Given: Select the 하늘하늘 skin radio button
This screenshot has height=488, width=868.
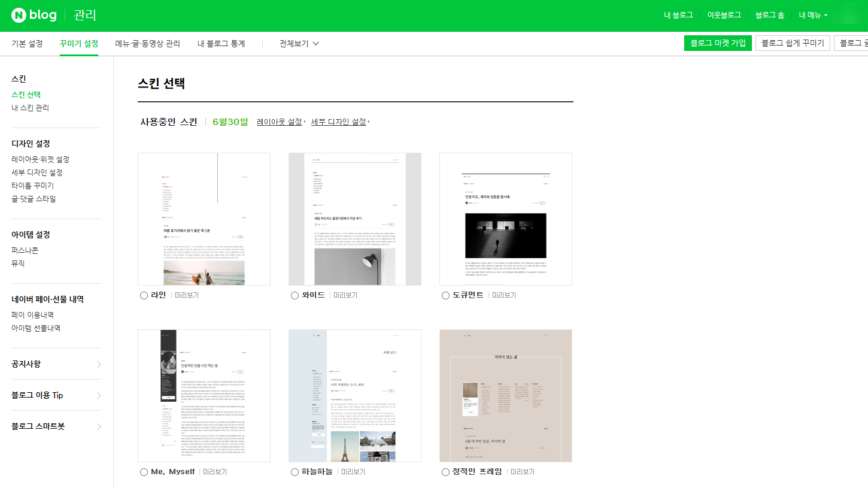Looking at the screenshot, I should click(x=295, y=472).
